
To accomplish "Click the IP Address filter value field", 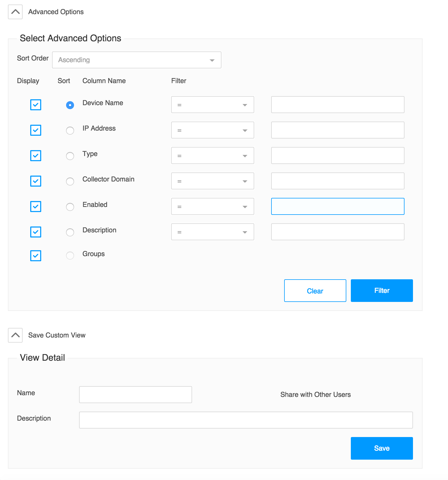I will point(338,130).
